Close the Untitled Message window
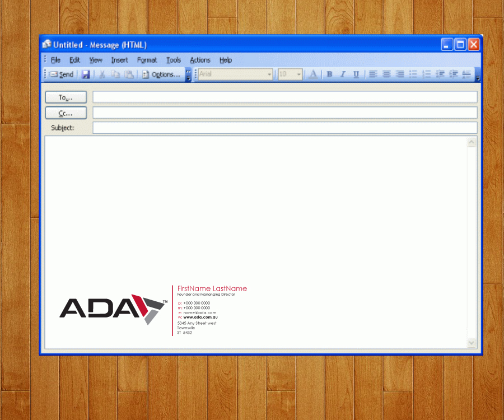504x420 pixels. (x=474, y=44)
